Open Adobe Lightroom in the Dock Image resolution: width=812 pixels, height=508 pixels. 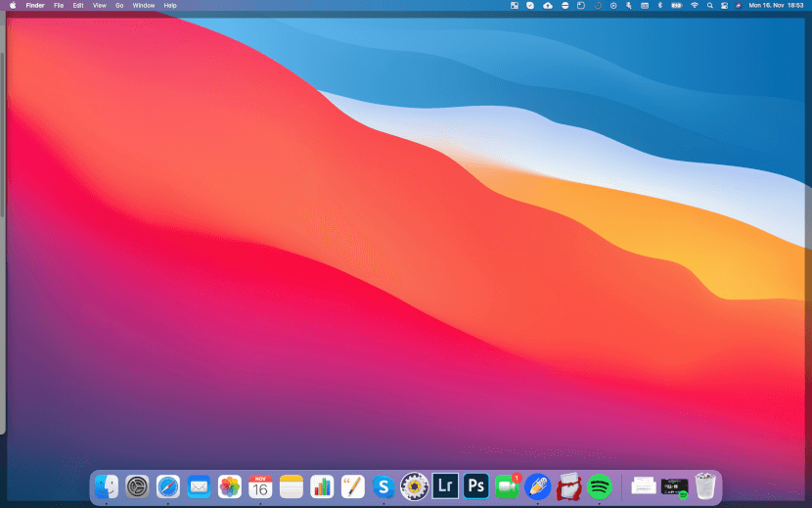point(445,486)
